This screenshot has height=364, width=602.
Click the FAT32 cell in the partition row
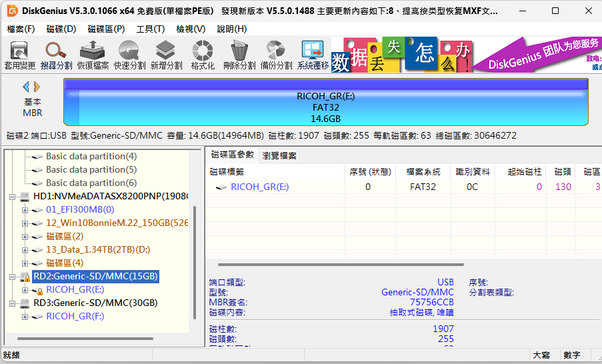(423, 187)
